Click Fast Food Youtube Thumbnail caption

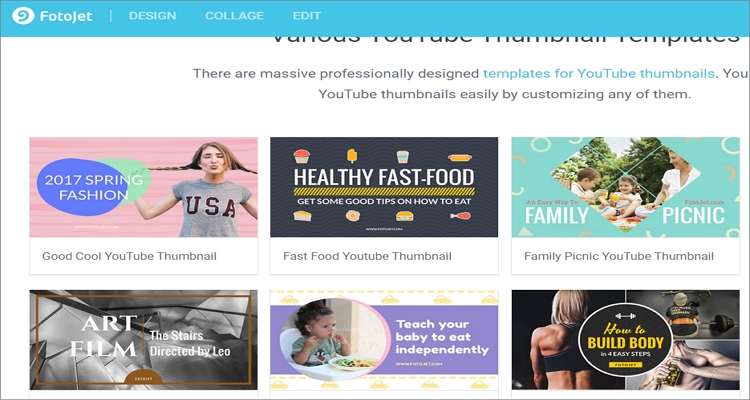[367, 256]
